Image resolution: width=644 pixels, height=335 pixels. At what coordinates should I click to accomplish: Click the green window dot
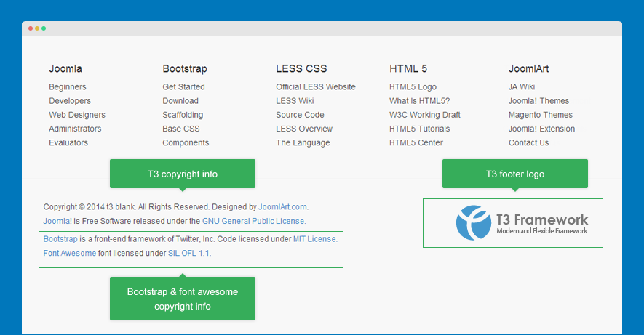click(x=44, y=28)
